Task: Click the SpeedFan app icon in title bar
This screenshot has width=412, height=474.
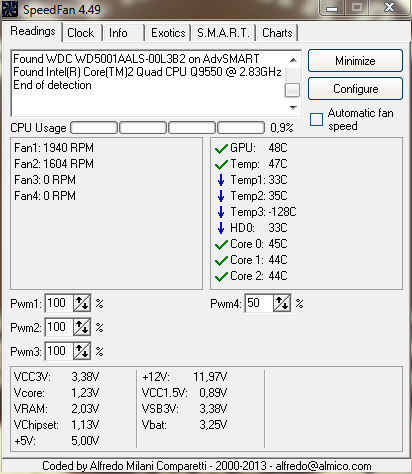Action: click(x=10, y=9)
